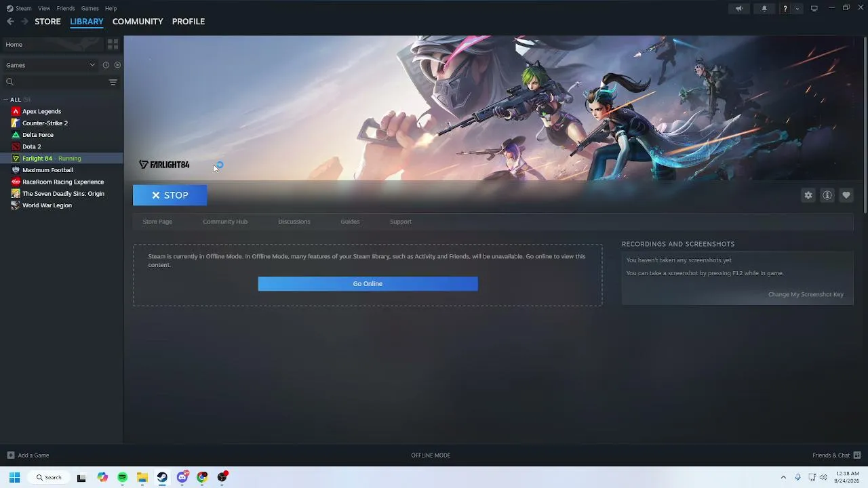
Task: Select RaceRoom Racing Experience in the library
Action: 62,182
